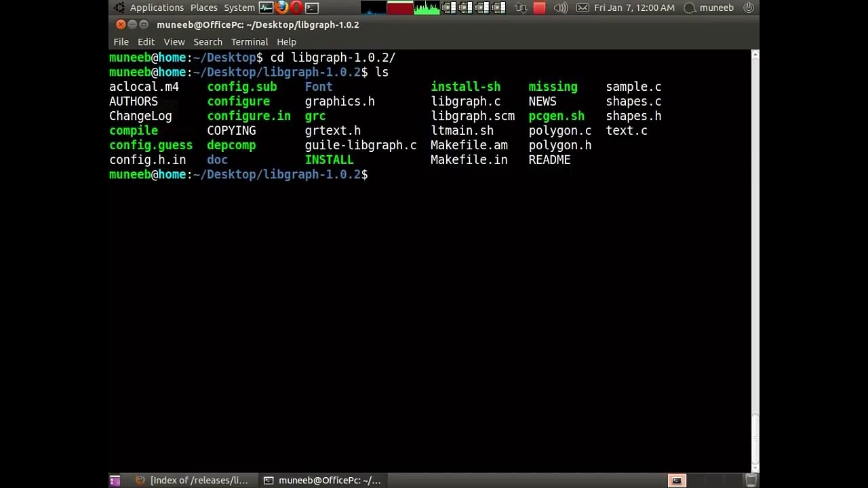The width and height of the screenshot is (868, 488).
Task: Minimize the terminal window
Action: point(132,24)
